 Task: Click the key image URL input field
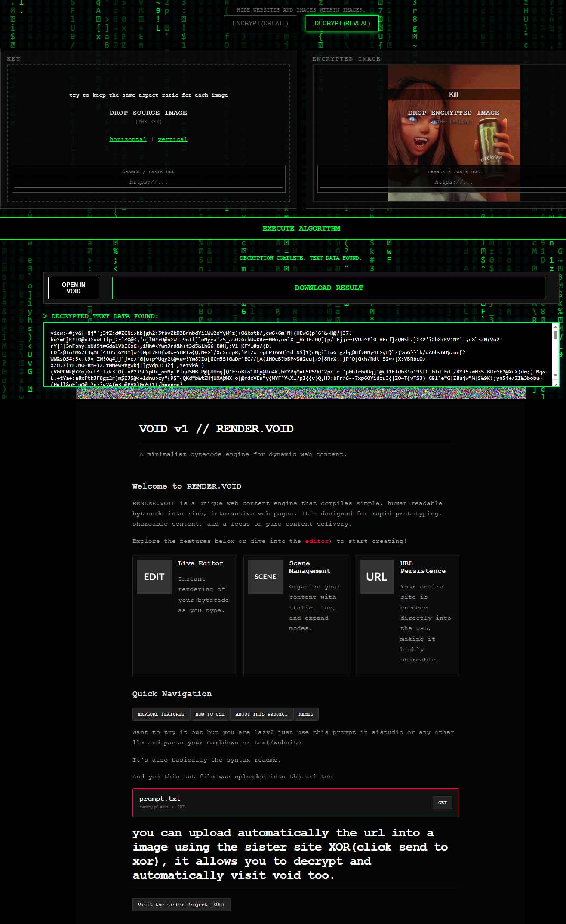pos(149,182)
